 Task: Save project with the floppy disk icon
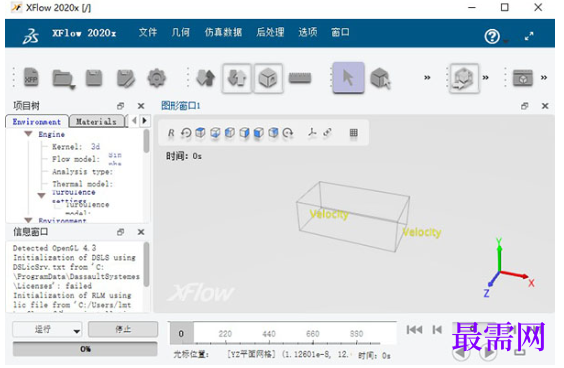pos(94,78)
